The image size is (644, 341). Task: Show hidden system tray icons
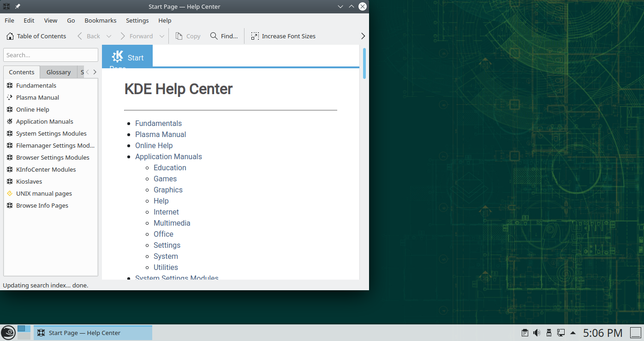click(x=573, y=333)
